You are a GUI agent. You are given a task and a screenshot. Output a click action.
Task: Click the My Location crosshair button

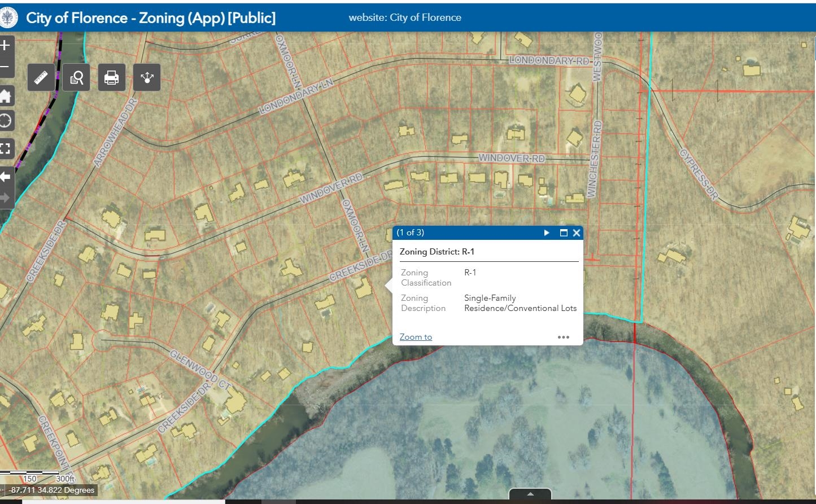click(x=6, y=121)
